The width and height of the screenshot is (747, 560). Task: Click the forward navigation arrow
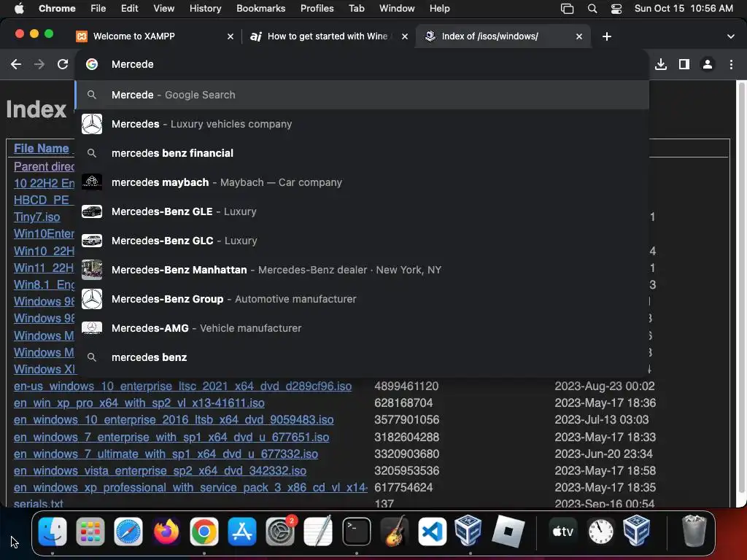[39, 64]
